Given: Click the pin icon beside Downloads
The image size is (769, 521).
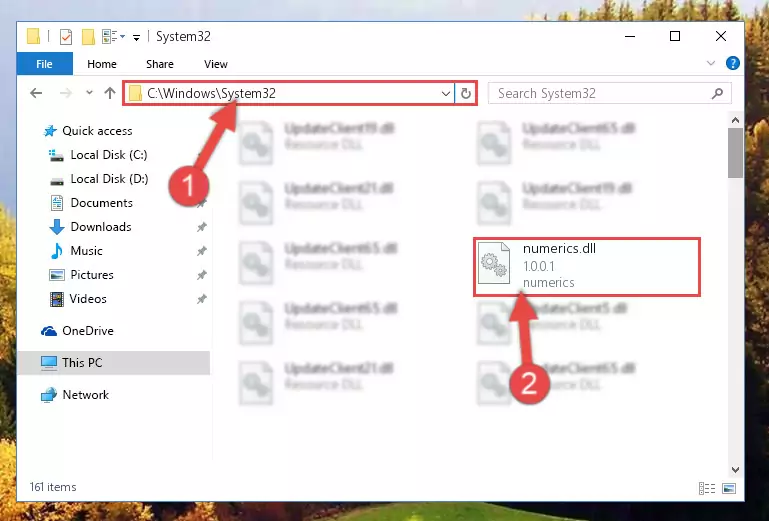Looking at the screenshot, I should click(x=202, y=227).
